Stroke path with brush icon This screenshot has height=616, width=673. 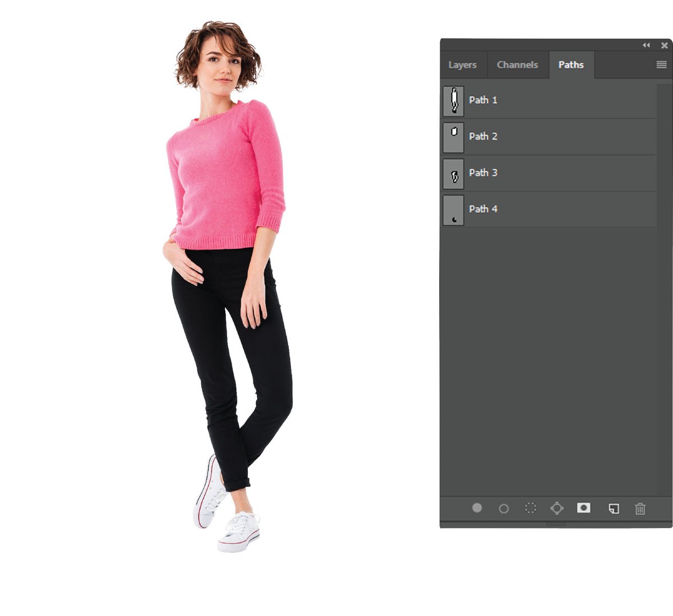(x=504, y=508)
